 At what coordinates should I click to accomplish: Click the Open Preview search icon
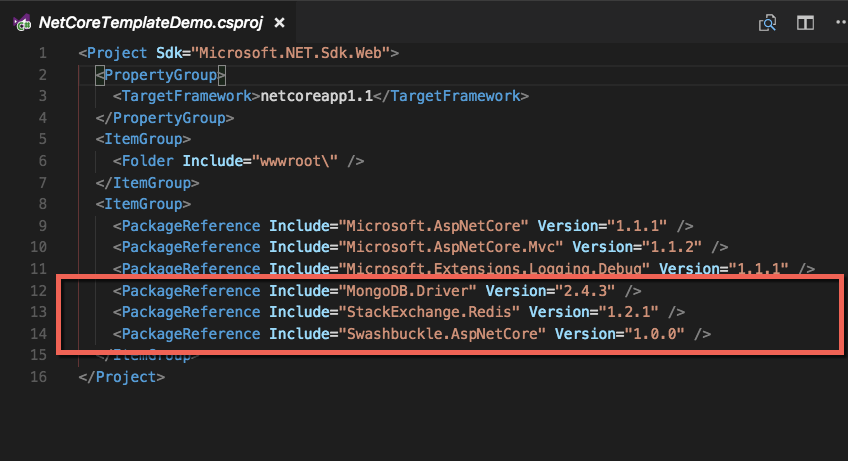768,22
